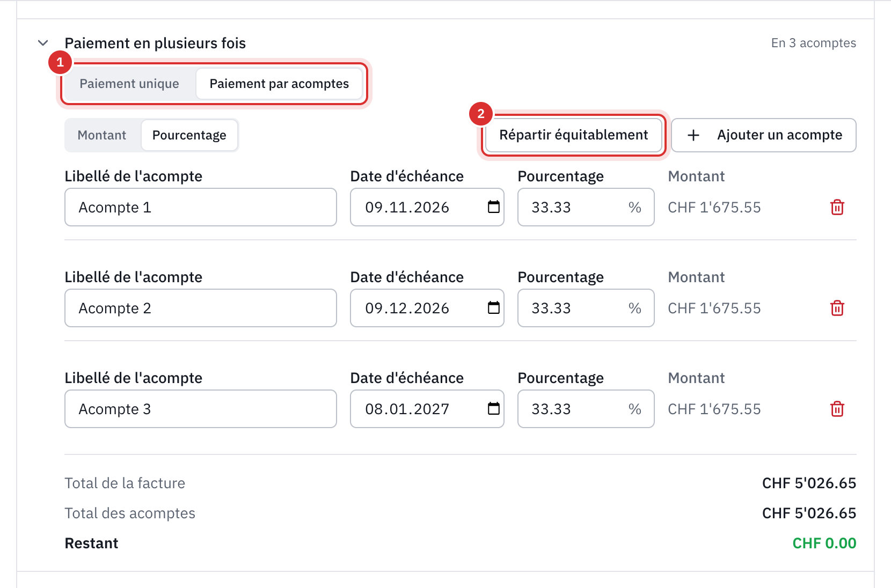Edit the Acompte 3 label field
Screen dimensions: 891x588
(201, 409)
